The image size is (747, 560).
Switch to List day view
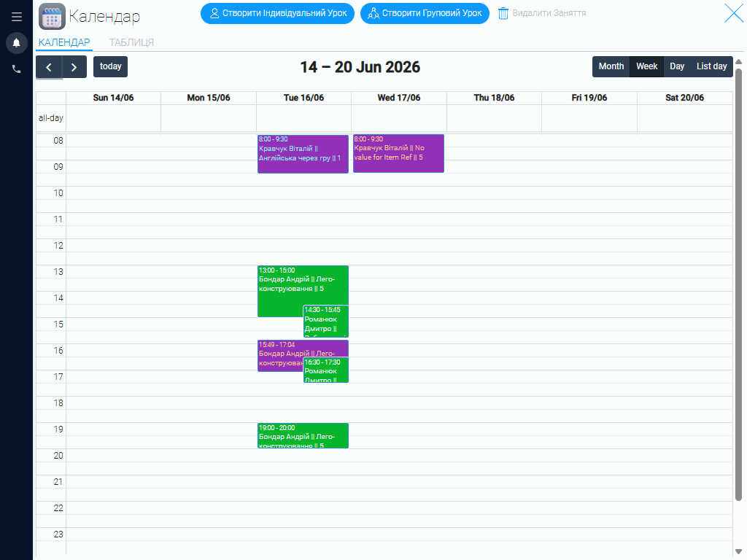coord(712,66)
